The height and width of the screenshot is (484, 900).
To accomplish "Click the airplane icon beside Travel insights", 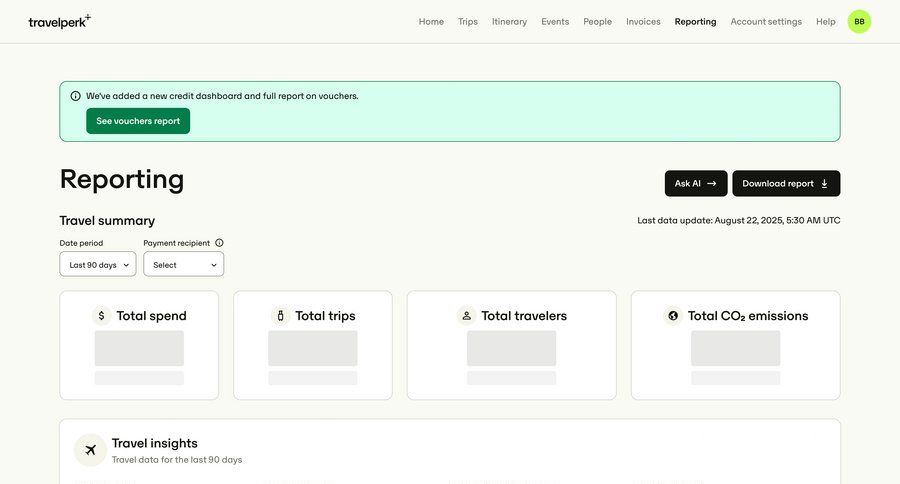I will click(90, 450).
